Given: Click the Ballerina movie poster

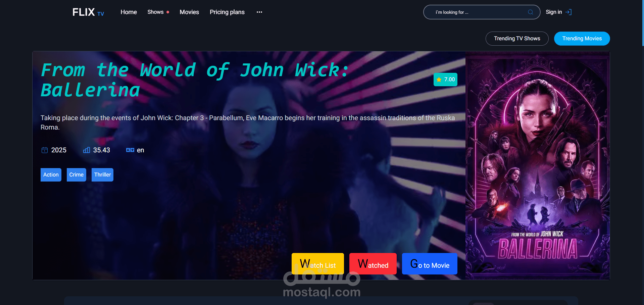Looking at the screenshot, I should (538, 166).
